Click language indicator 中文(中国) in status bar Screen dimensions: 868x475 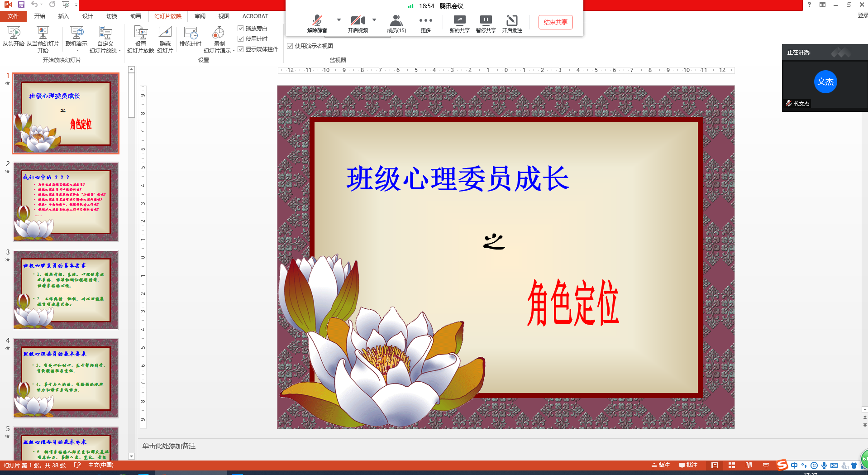100,465
